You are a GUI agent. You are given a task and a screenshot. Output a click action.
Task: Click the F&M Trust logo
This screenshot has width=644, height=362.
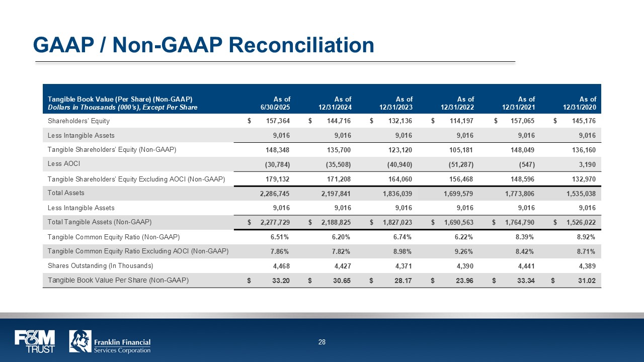(35, 341)
